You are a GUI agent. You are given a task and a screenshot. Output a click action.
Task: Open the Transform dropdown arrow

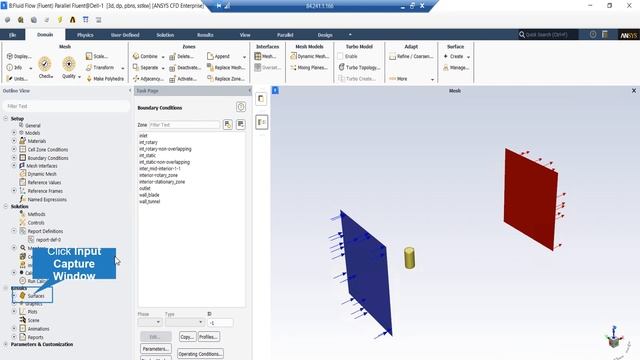tap(122, 68)
